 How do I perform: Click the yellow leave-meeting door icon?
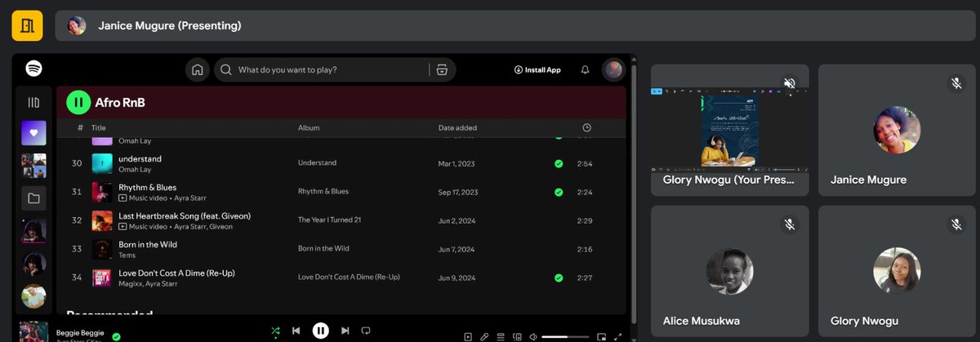coord(27,25)
